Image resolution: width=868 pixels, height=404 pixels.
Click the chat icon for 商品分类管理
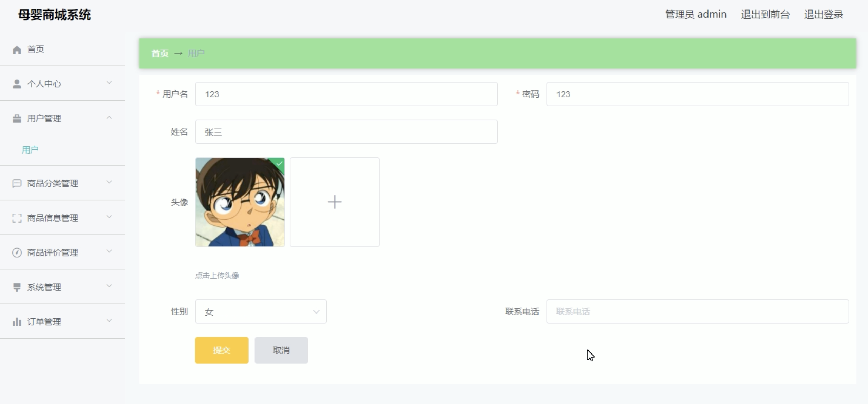[17, 183]
